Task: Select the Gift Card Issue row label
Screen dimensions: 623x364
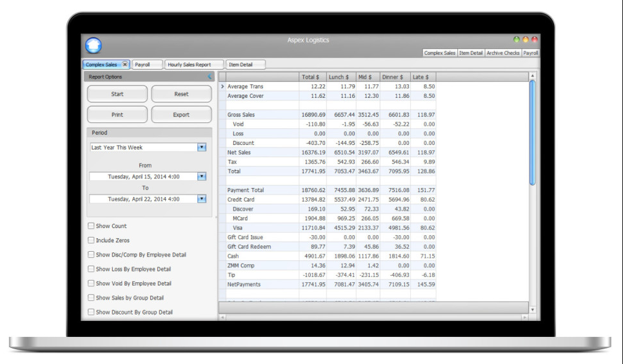Action: click(245, 237)
